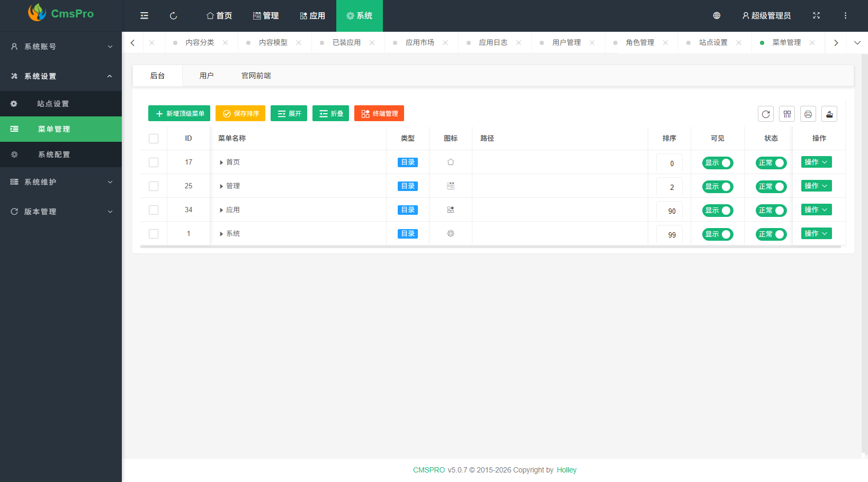Open 操作 dropdown for 系统 row

(816, 233)
